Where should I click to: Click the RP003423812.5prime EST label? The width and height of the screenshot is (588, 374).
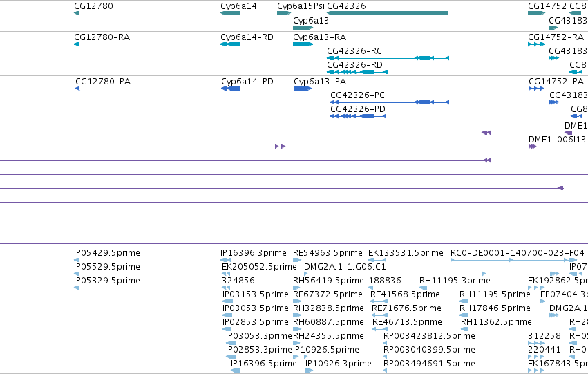coord(429,336)
